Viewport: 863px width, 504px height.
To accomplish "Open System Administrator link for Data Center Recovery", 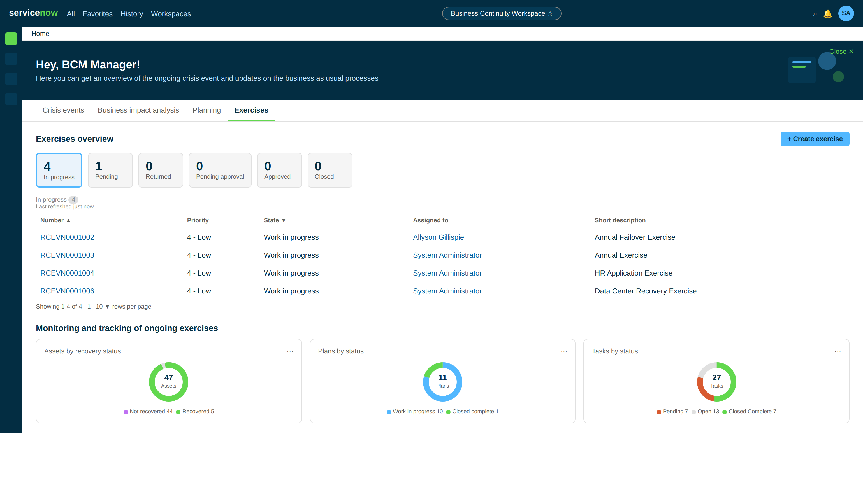I will [447, 291].
